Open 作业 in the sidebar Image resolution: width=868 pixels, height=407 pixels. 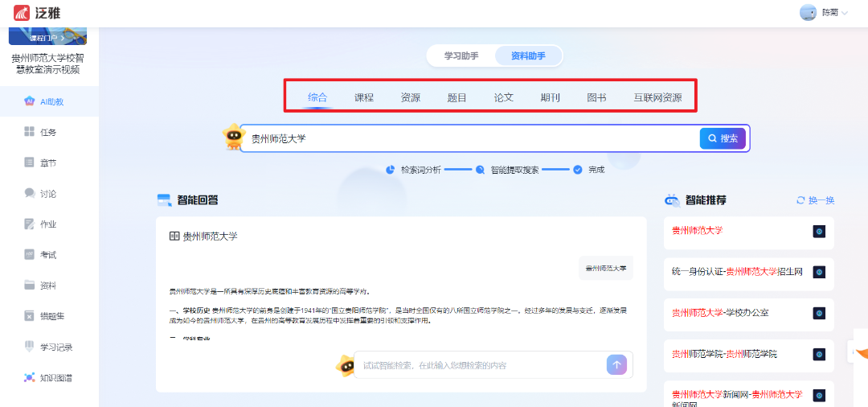49,224
